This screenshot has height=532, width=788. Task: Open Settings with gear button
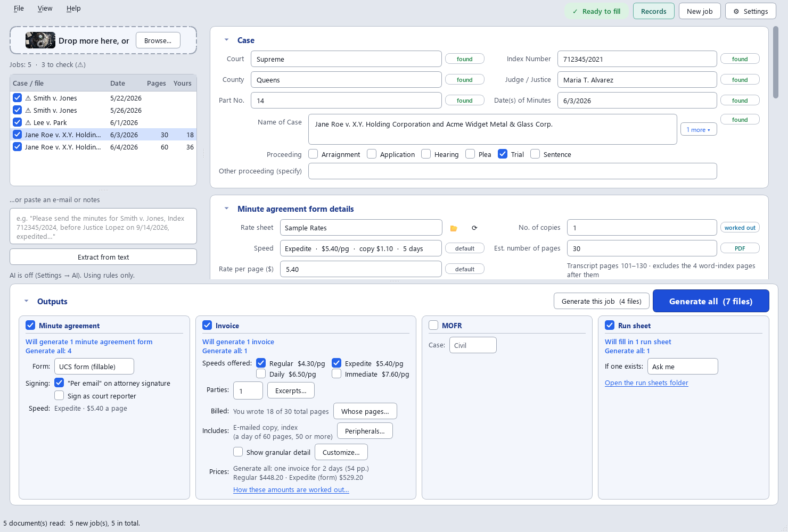(x=750, y=11)
